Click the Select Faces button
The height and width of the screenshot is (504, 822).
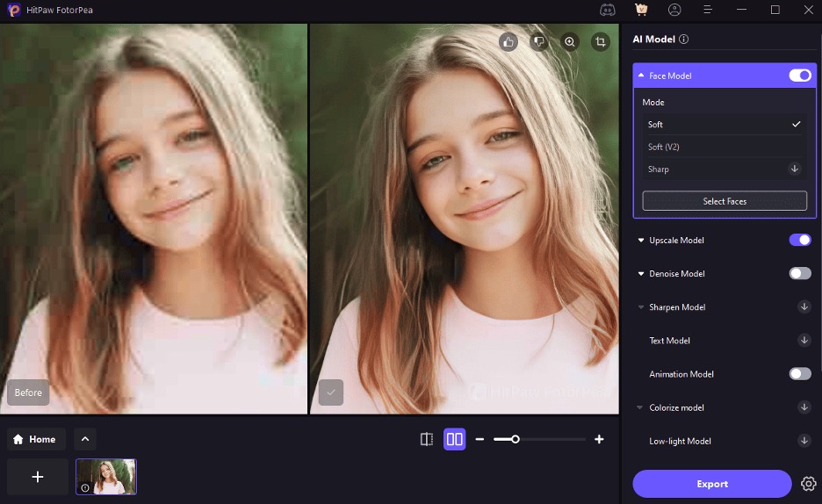click(725, 201)
